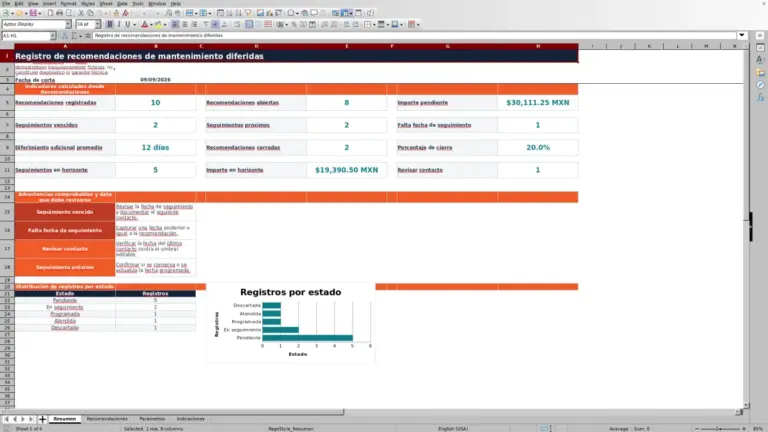
Task: Click the Export as PDF icon
Action: click(50, 13)
